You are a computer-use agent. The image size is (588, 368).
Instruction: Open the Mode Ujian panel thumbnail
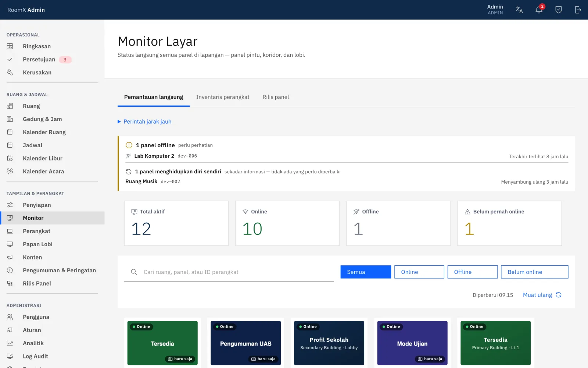coord(412,343)
